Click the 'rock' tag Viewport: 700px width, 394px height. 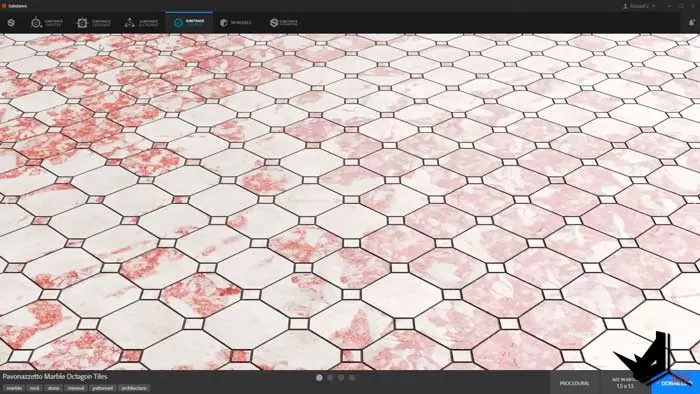pyautogui.click(x=35, y=388)
